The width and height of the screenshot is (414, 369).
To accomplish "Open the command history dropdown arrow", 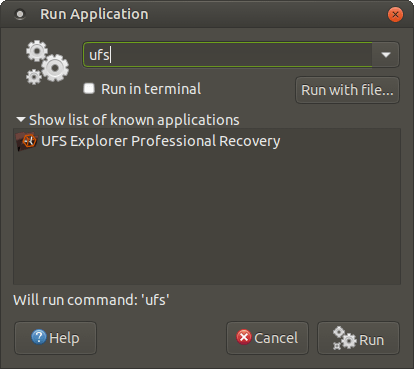I will [386, 55].
